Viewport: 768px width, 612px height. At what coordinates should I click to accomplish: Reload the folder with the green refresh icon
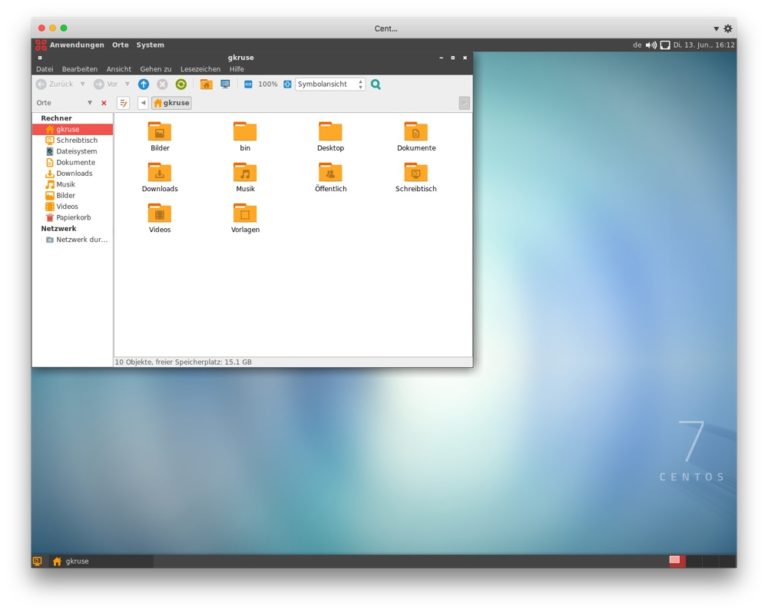click(x=181, y=84)
